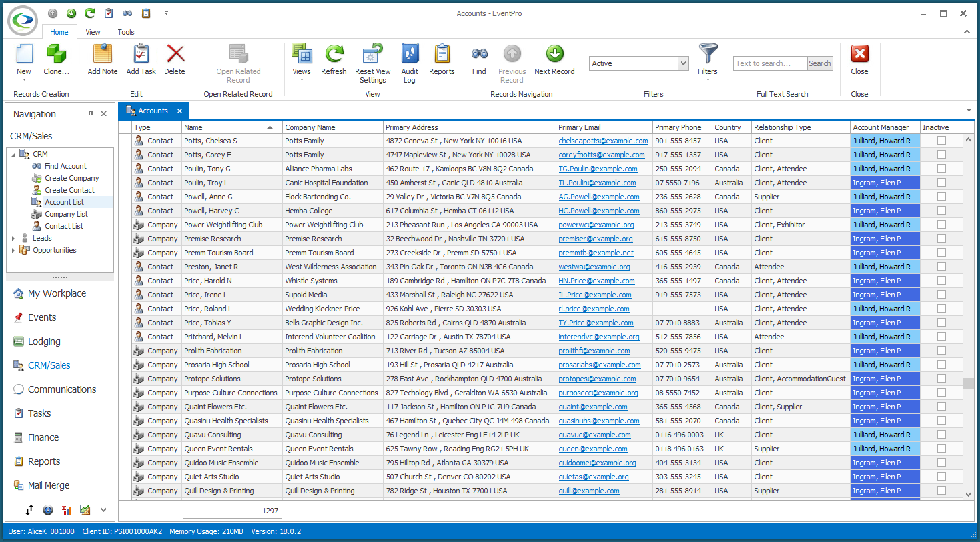This screenshot has width=980, height=542.
Task: Sort by the Name column header
Action: coord(231,127)
